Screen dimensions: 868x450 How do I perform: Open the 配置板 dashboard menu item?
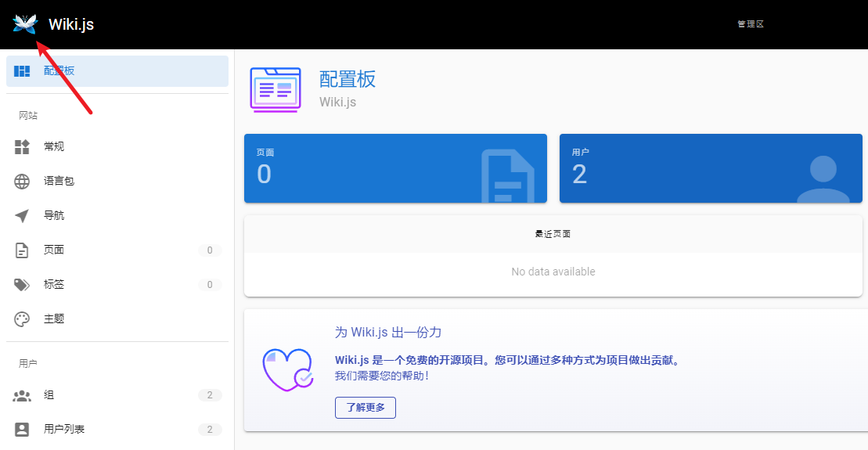click(117, 71)
